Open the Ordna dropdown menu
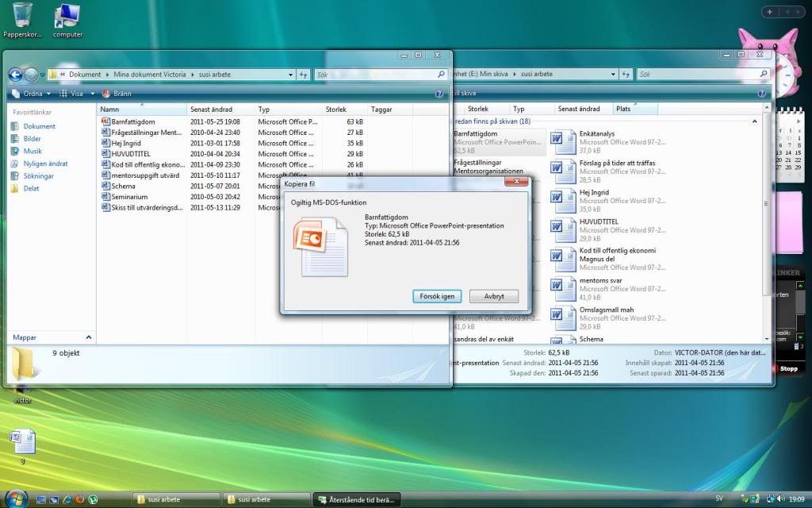Screen dimensions: 812x508 click(33, 94)
